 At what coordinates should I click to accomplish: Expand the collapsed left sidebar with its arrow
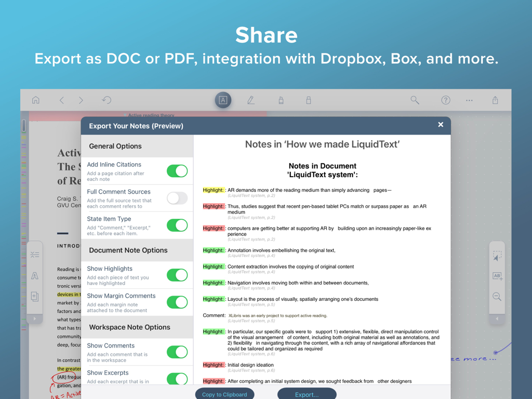coord(35,317)
